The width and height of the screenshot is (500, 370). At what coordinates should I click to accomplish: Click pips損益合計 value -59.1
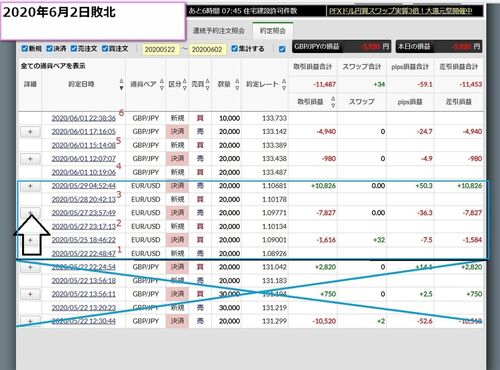(x=425, y=85)
